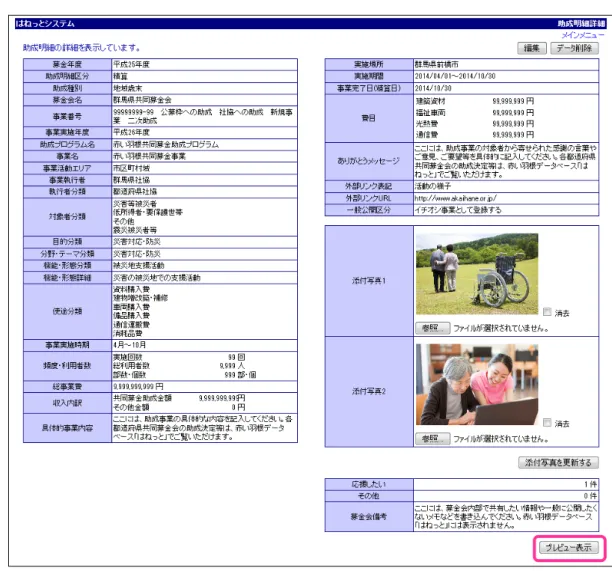Select the 分野・テーマ分類 value 災害対応・防災

[x=137, y=254]
